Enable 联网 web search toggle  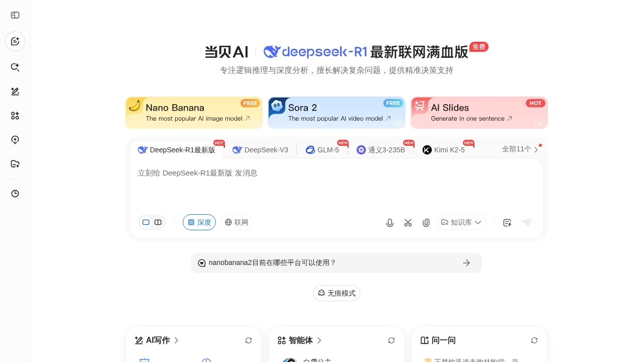[236, 222]
